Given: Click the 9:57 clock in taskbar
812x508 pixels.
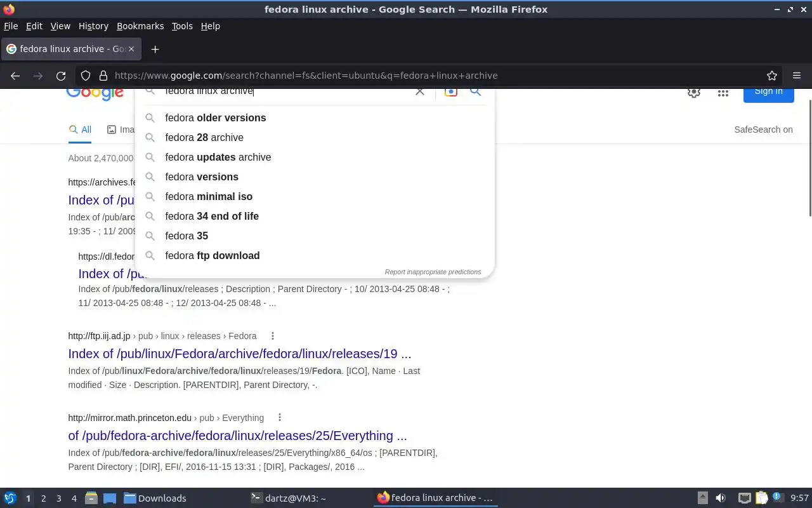Looking at the screenshot, I should click(799, 498).
